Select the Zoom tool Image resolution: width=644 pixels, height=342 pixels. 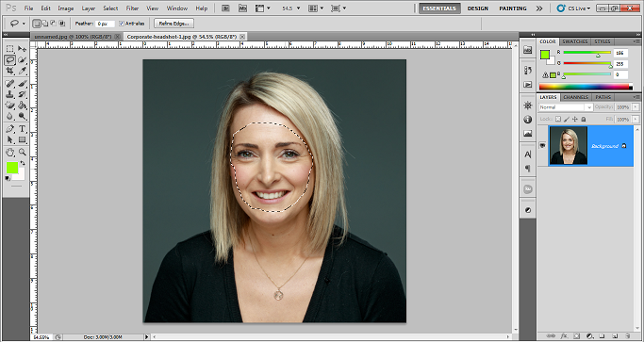pos(23,153)
